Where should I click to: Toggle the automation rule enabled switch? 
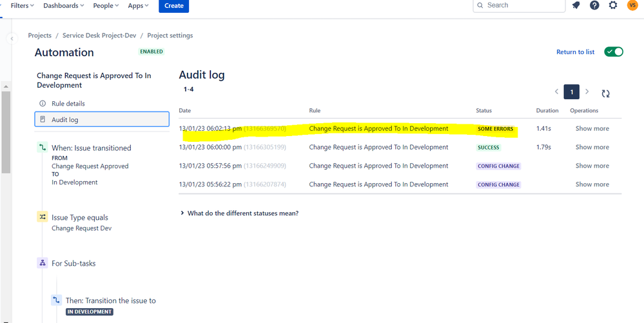point(614,52)
